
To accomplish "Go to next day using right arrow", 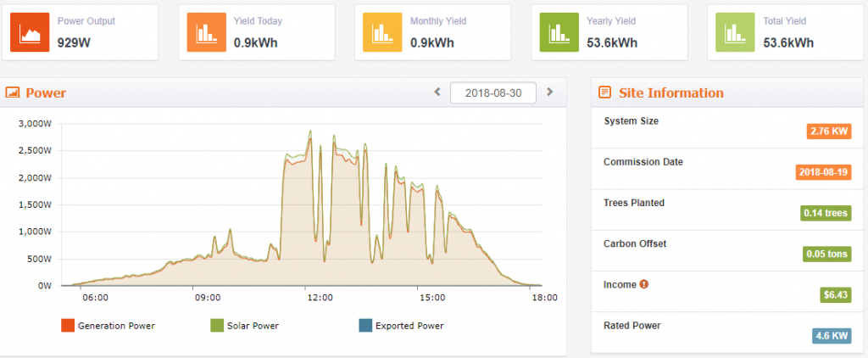I will click(x=549, y=92).
